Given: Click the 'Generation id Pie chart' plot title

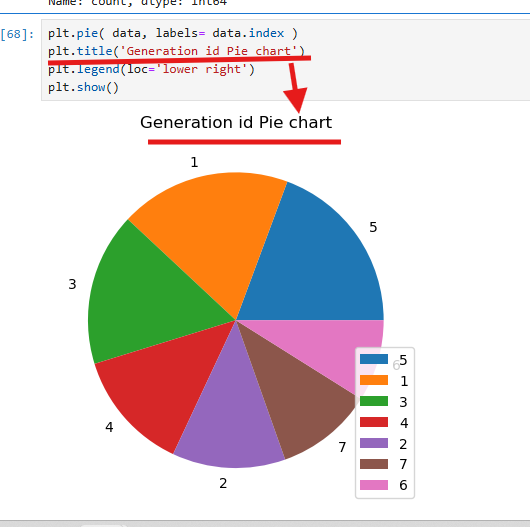Looking at the screenshot, I should [x=236, y=122].
